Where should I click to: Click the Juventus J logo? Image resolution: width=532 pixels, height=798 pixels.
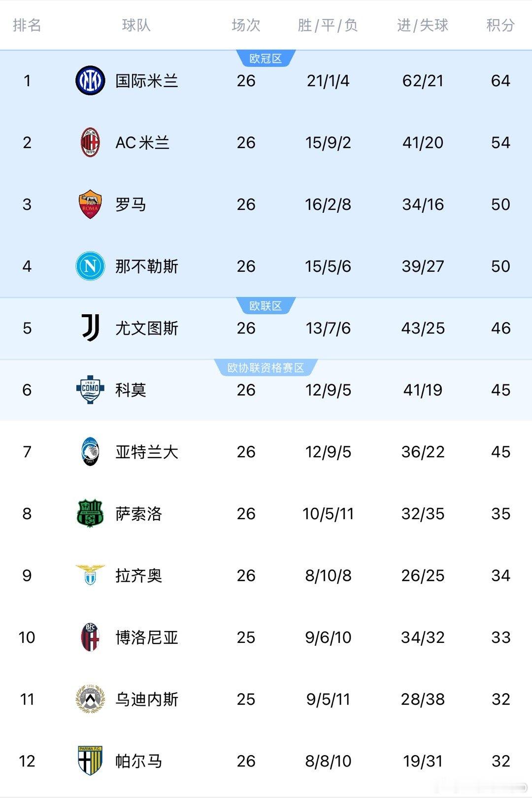point(91,328)
